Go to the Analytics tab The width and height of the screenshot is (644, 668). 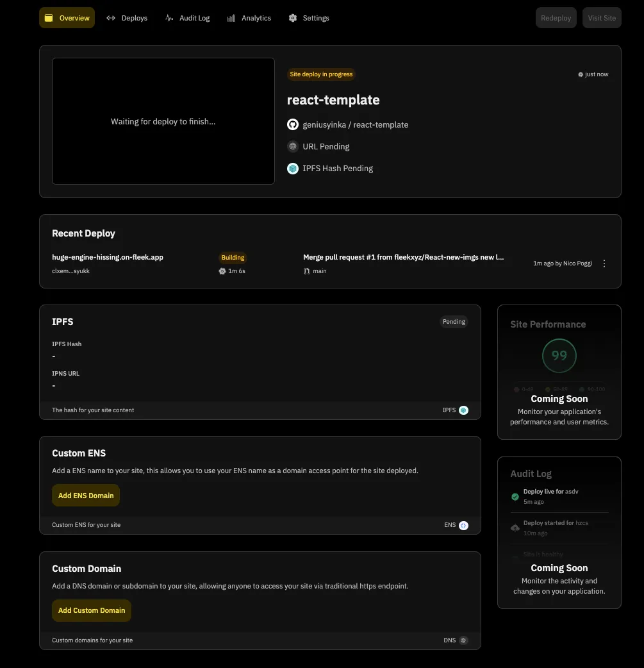(249, 18)
